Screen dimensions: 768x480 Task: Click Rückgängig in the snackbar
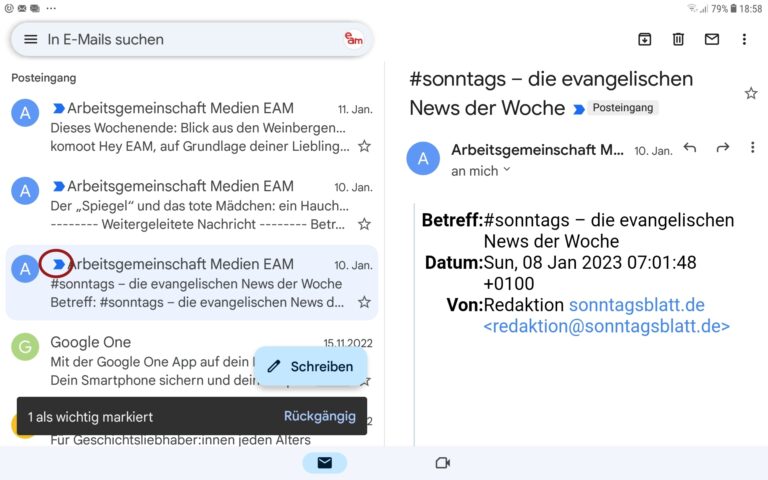click(x=320, y=416)
